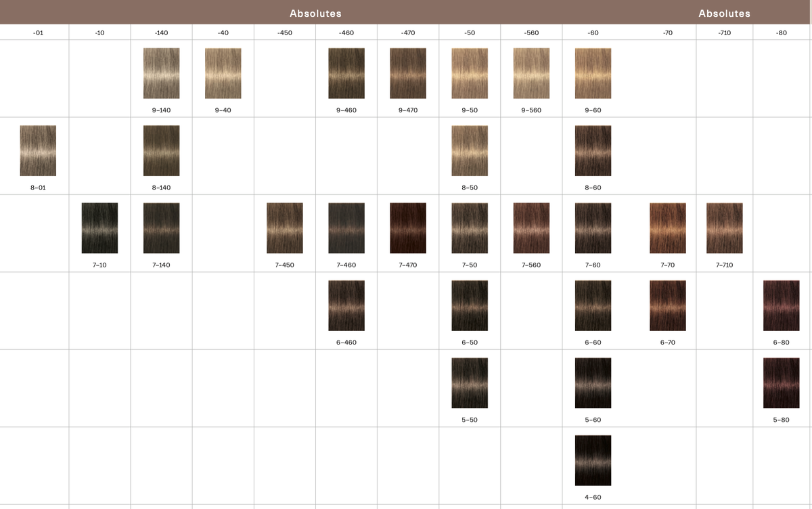Select the 9-560 blonde swatch
Image resolution: width=812 pixels, height=509 pixels.
tap(531, 73)
